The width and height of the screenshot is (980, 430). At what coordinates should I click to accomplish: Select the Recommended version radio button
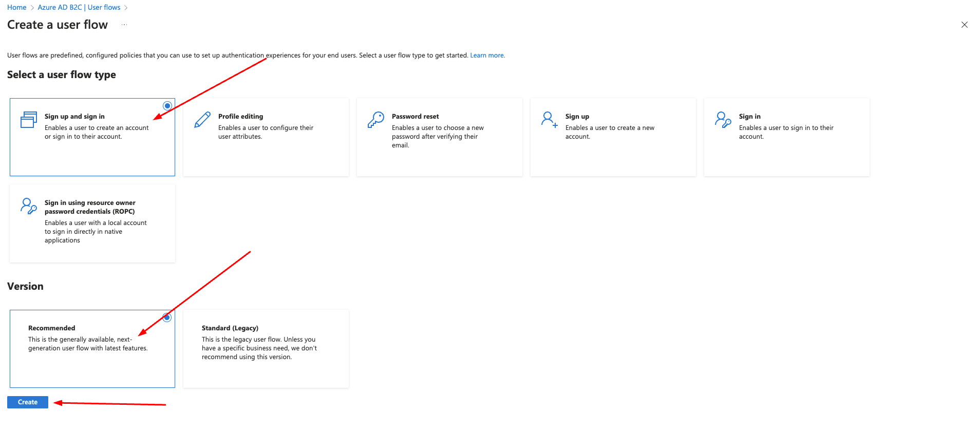point(167,317)
